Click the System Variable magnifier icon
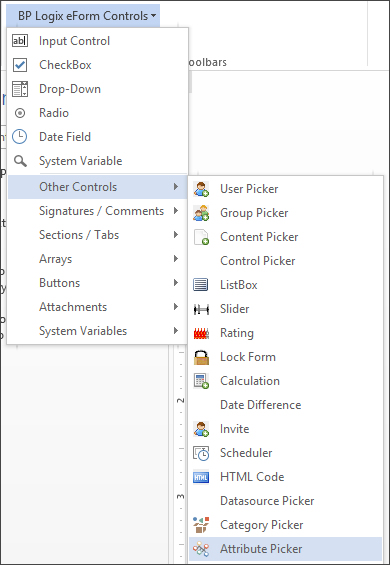This screenshot has height=565, width=390. pos(20,161)
